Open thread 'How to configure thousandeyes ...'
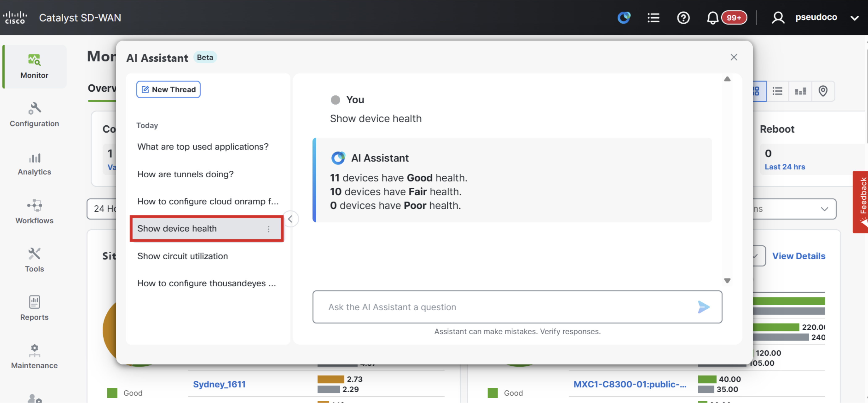Viewport: 868px width, 403px height. click(x=206, y=284)
